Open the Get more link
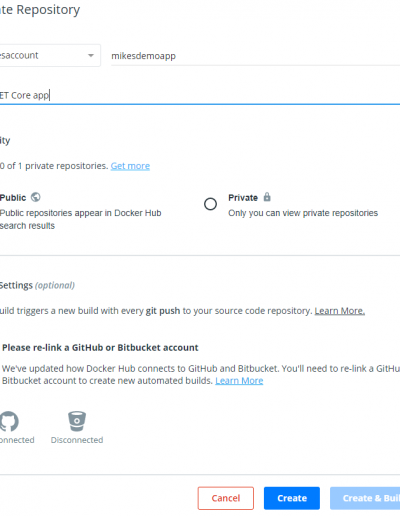The height and width of the screenshot is (516, 400). point(130,166)
